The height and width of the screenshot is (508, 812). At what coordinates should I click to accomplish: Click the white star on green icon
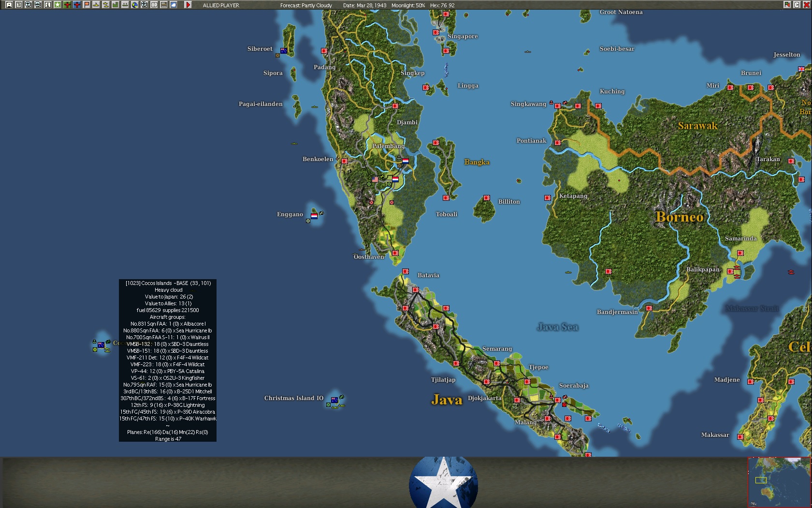coord(57,5)
